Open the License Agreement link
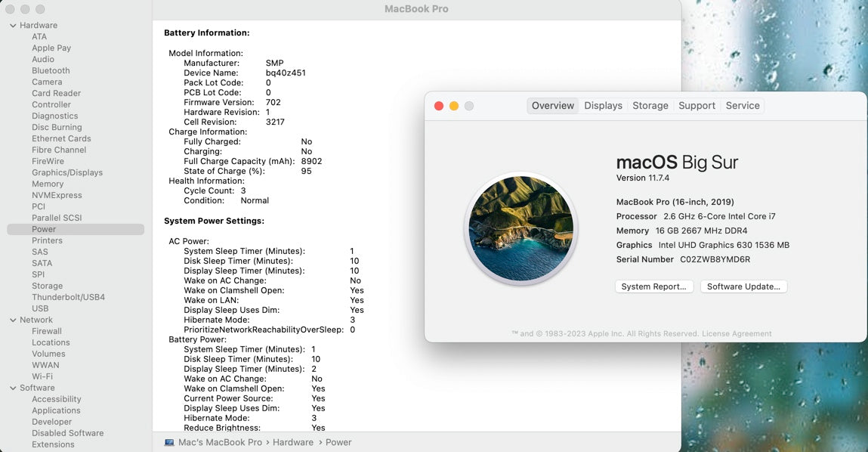The image size is (868, 452). click(737, 333)
